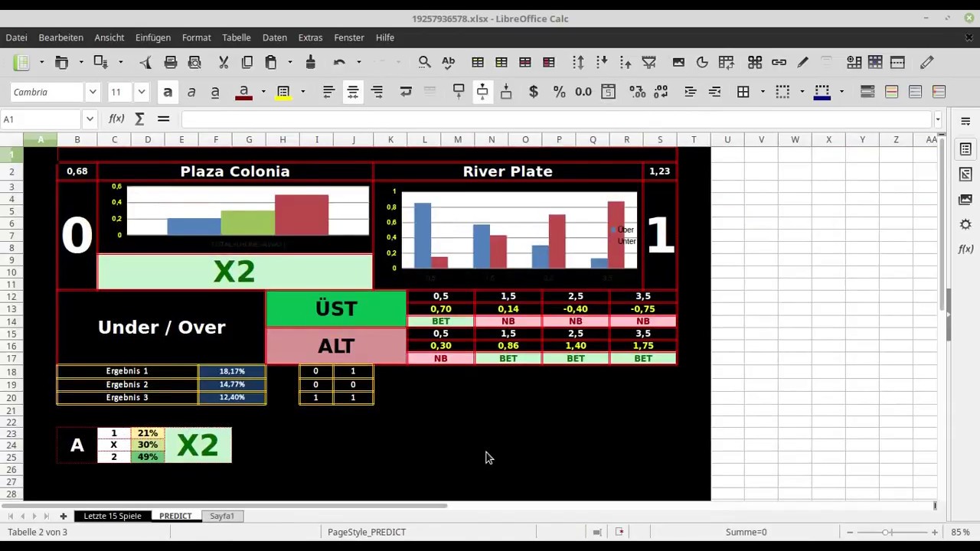The width and height of the screenshot is (980, 551).
Task: Format selection as percent
Action: coord(559,92)
